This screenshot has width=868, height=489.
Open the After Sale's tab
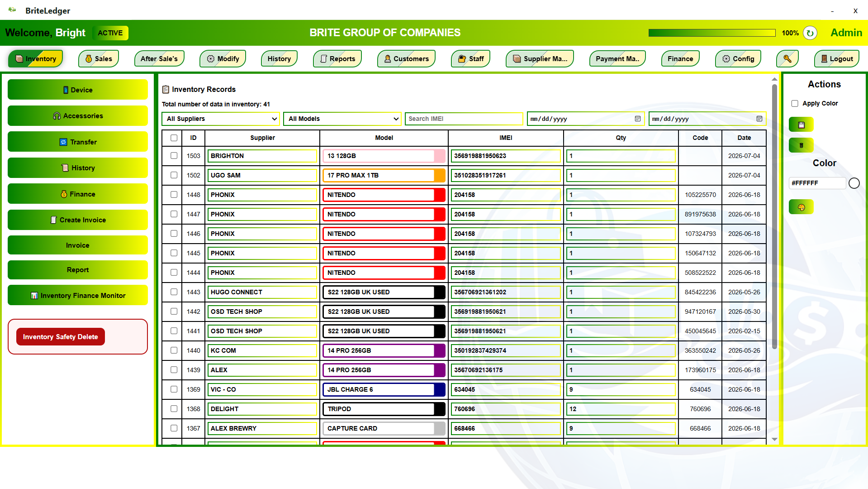159,59
